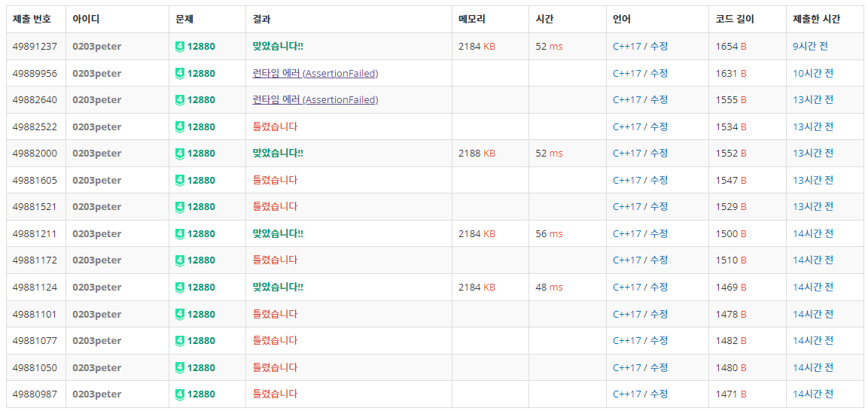Screen dimensions: 868x411
Task: Click 수정 edit link for submission 49881077
Action: tap(659, 341)
